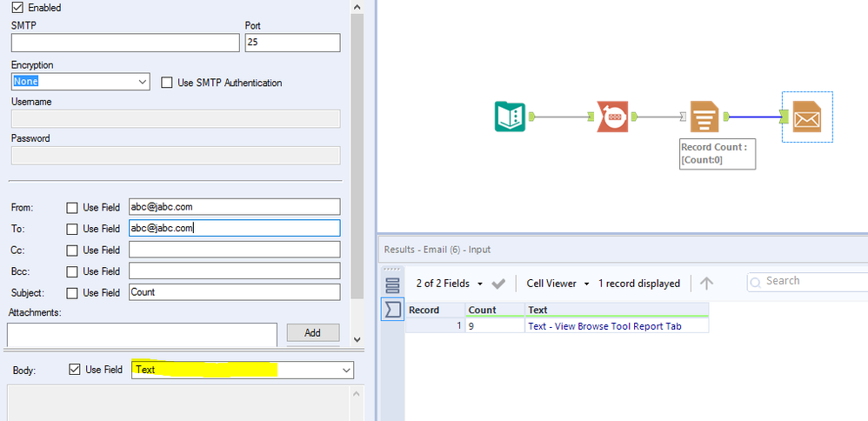Check Use Field for From
Screen dimensions: 868x421
72,208
